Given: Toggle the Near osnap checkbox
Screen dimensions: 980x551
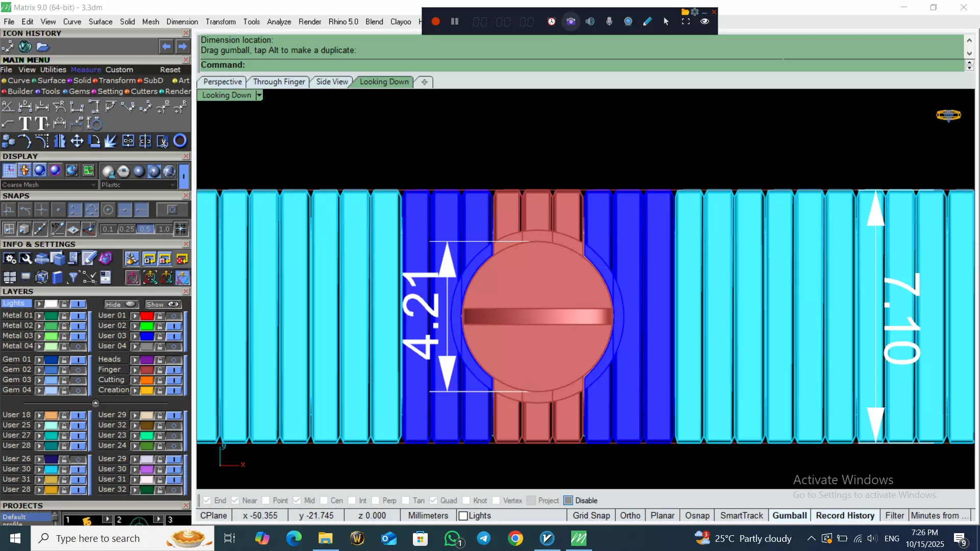Looking at the screenshot, I should coord(235,500).
